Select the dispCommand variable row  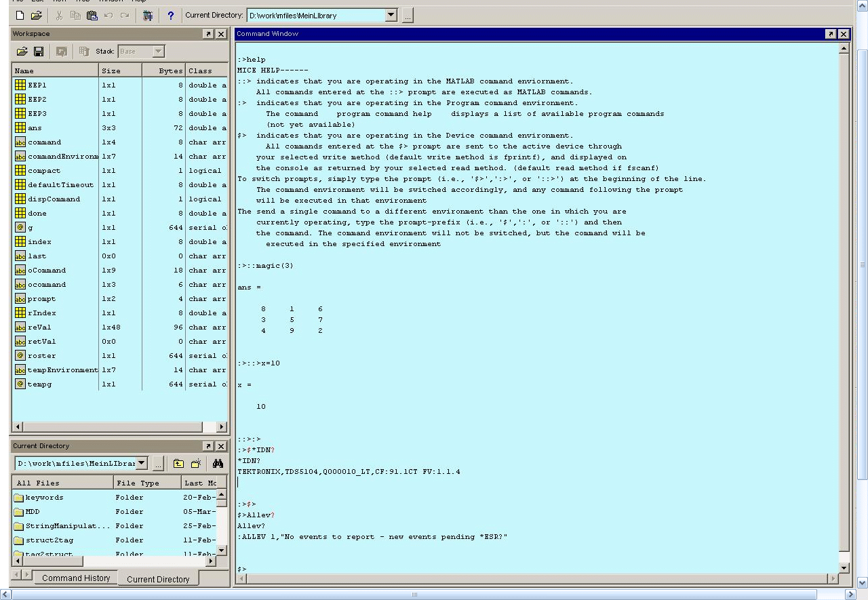[119, 199]
